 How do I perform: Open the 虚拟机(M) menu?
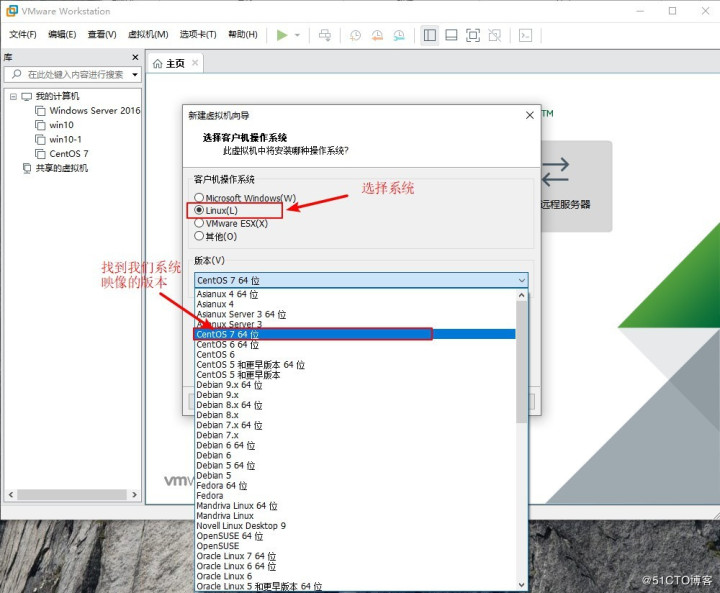pos(148,34)
